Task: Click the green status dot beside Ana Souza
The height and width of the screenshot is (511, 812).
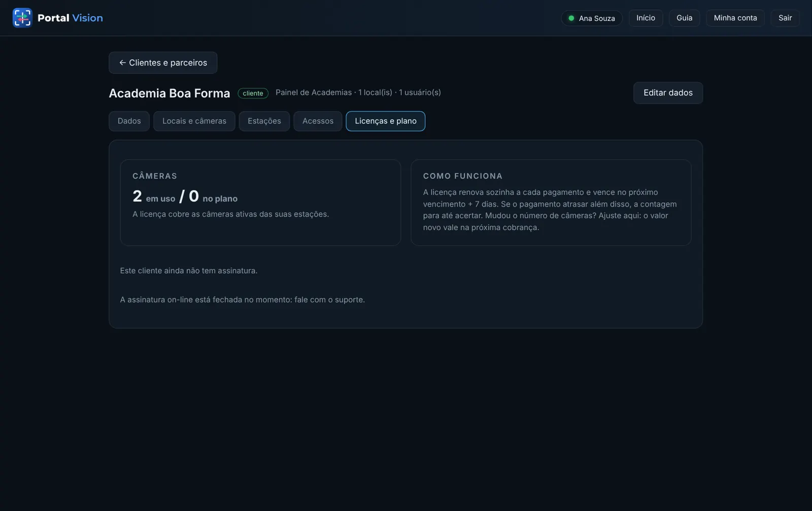Action: point(571,18)
